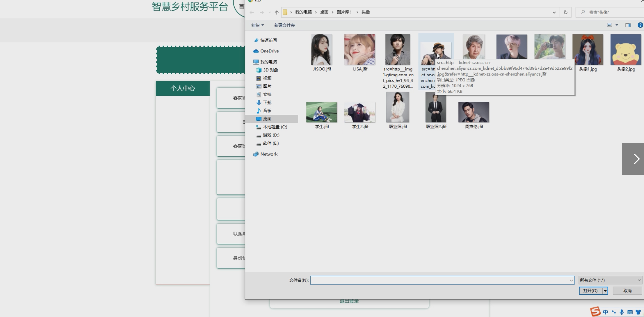Open OneDrive in the sidebar
Screen dimensions: 644x317
point(269,51)
